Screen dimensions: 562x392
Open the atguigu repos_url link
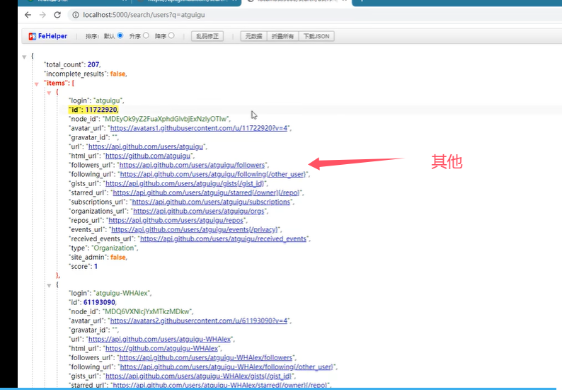coord(176,220)
